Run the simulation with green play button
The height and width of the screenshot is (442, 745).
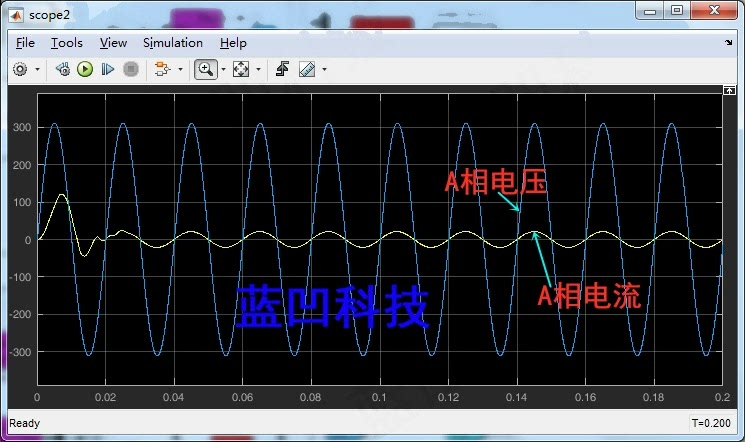pyautogui.click(x=85, y=69)
